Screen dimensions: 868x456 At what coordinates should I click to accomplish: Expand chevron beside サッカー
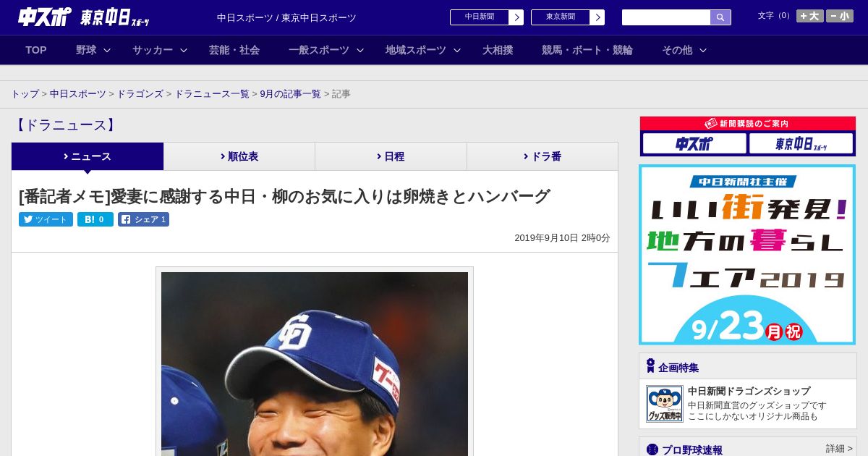(x=184, y=50)
